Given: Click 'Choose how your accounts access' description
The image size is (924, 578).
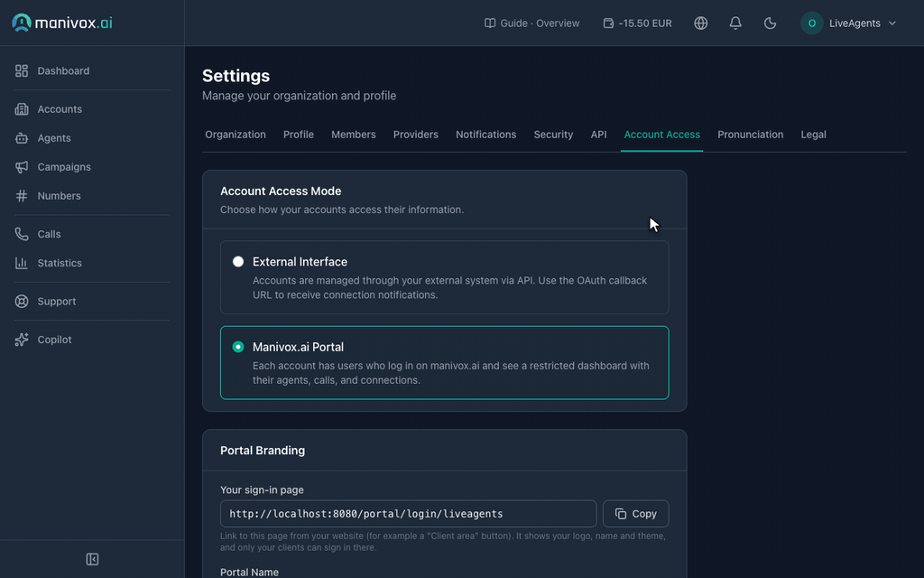Looking at the screenshot, I should [342, 210].
